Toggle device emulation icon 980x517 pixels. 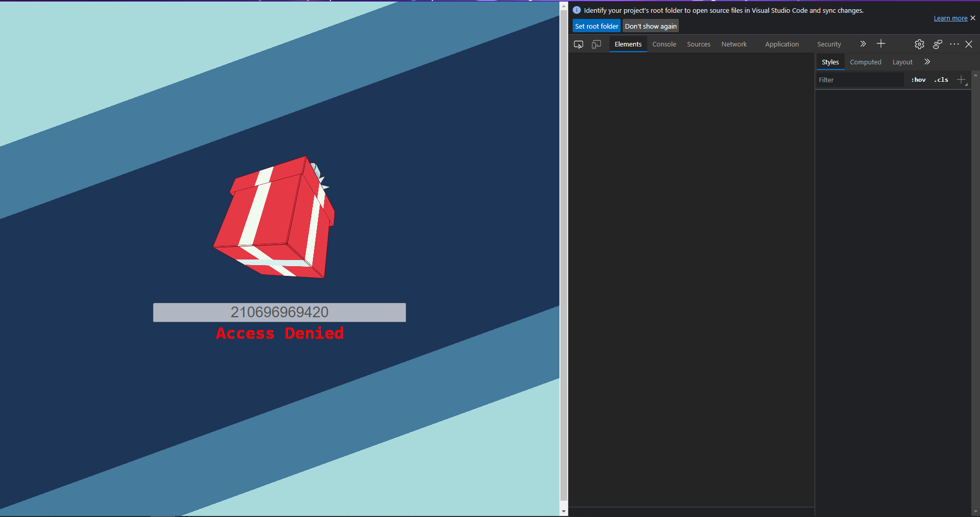coord(596,44)
